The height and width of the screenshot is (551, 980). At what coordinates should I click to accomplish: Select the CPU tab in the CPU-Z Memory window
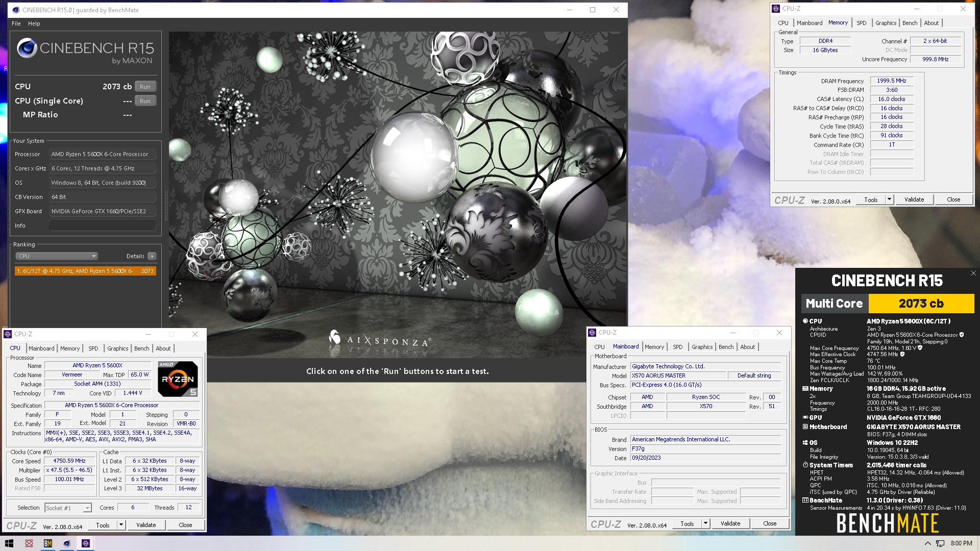783,23
